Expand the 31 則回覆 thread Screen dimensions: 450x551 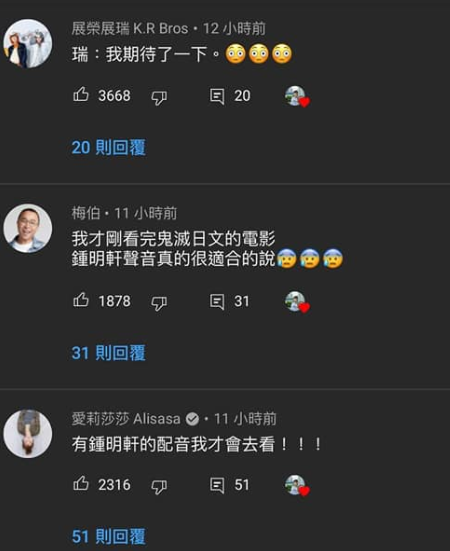coord(109,353)
